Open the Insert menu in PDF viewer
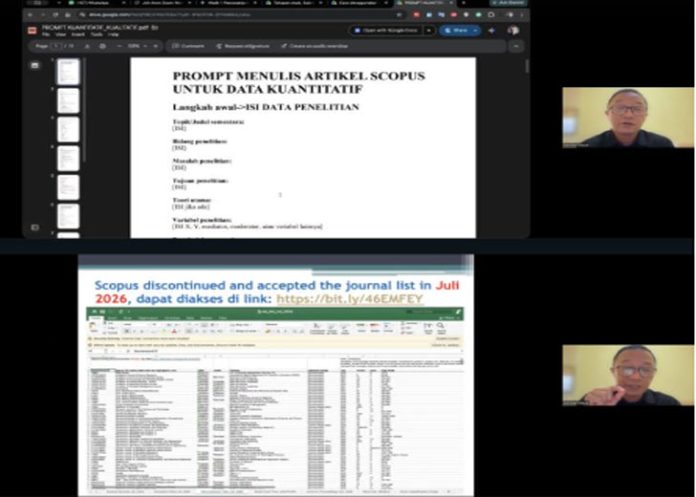This screenshot has height=497, width=696. click(x=78, y=35)
